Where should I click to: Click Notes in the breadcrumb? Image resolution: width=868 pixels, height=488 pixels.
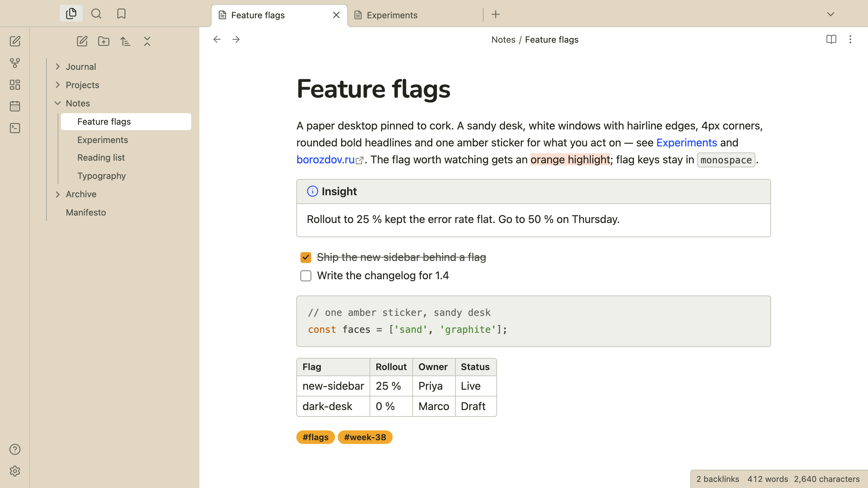point(503,40)
